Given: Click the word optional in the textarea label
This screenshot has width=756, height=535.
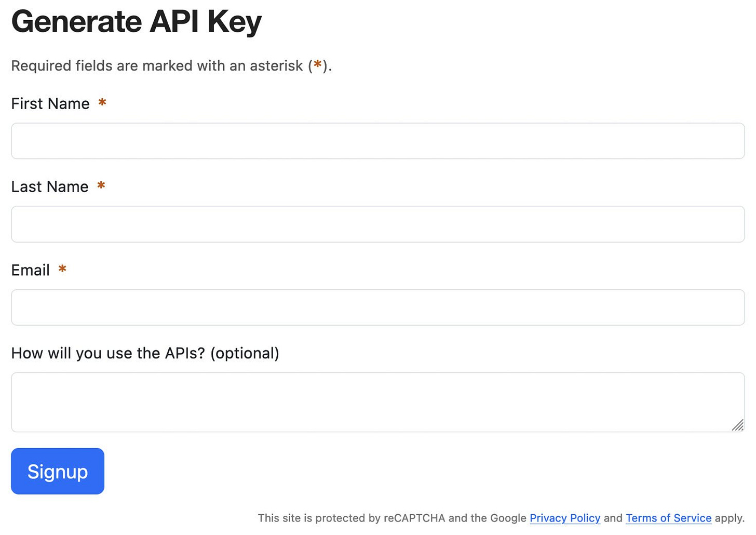Looking at the screenshot, I should [247, 353].
